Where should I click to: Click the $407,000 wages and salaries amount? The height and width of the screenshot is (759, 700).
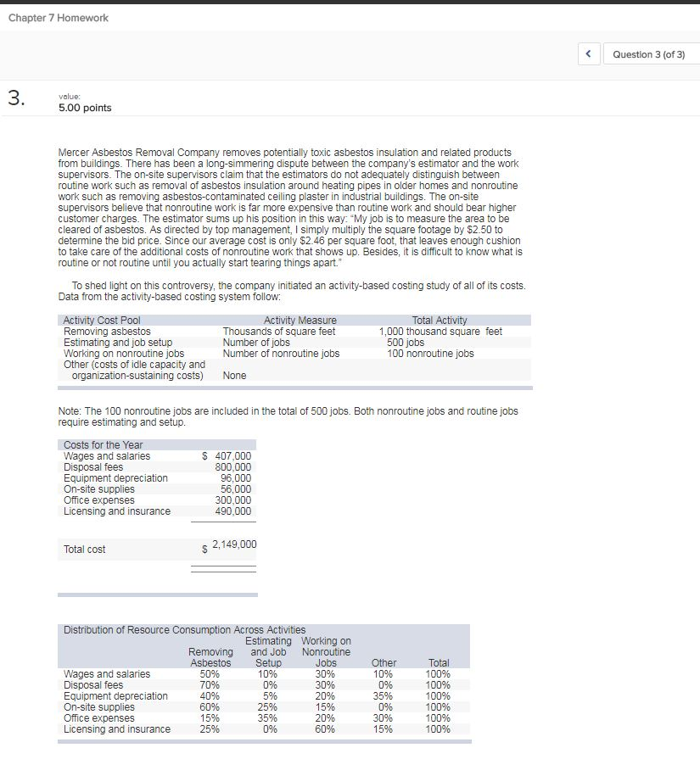[x=227, y=456]
